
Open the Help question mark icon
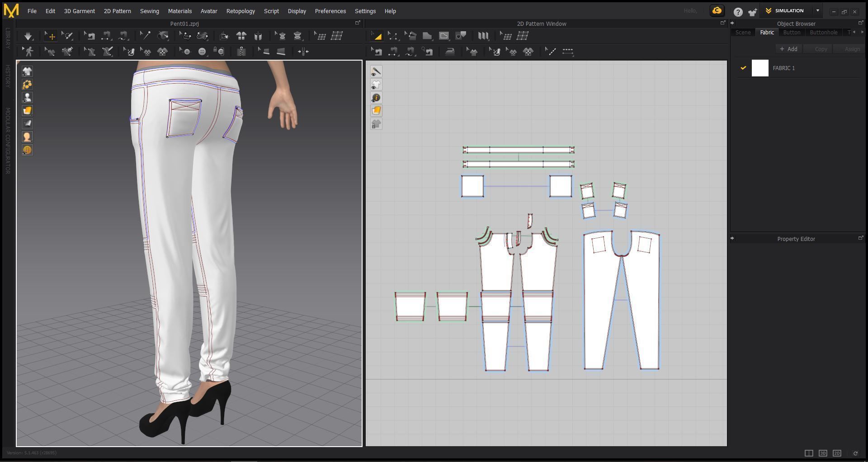tap(738, 12)
